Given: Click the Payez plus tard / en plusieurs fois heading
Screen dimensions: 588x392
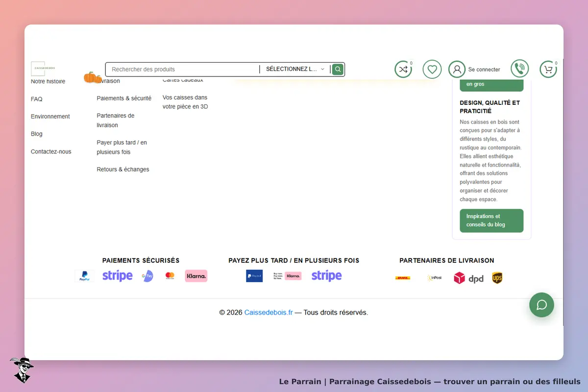Looking at the screenshot, I should pyautogui.click(x=294, y=261).
